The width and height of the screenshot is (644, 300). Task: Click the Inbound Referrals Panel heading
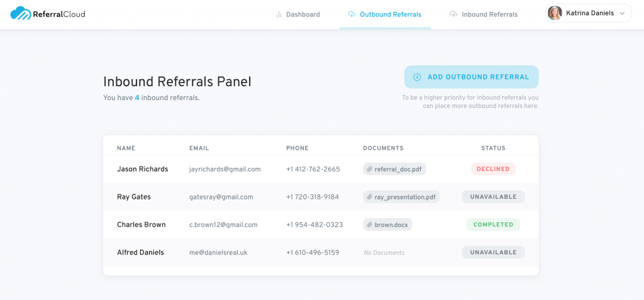pos(177,82)
